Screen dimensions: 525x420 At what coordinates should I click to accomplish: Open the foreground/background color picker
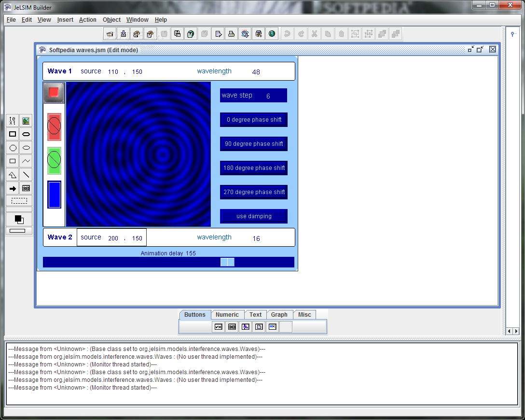19,219
